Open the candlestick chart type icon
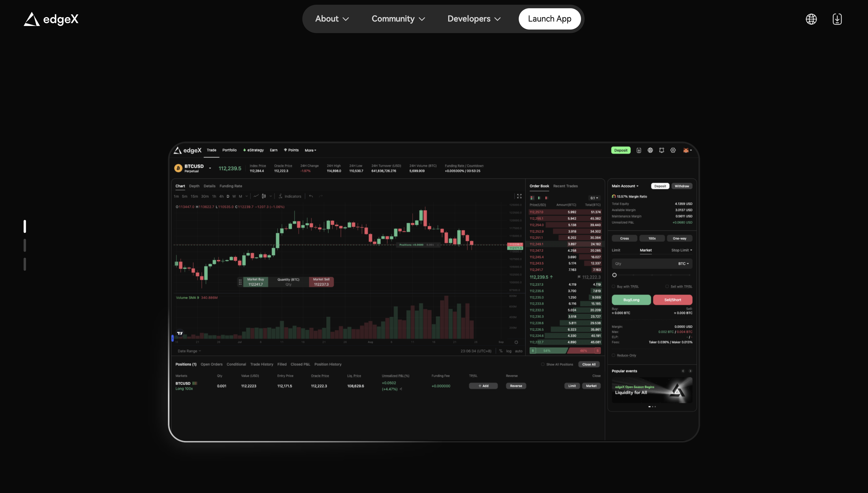 [x=264, y=196]
